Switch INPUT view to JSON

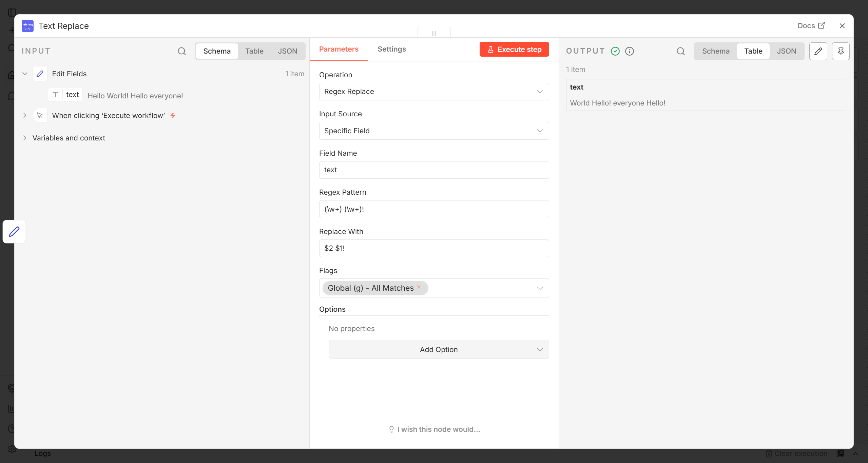coord(288,51)
